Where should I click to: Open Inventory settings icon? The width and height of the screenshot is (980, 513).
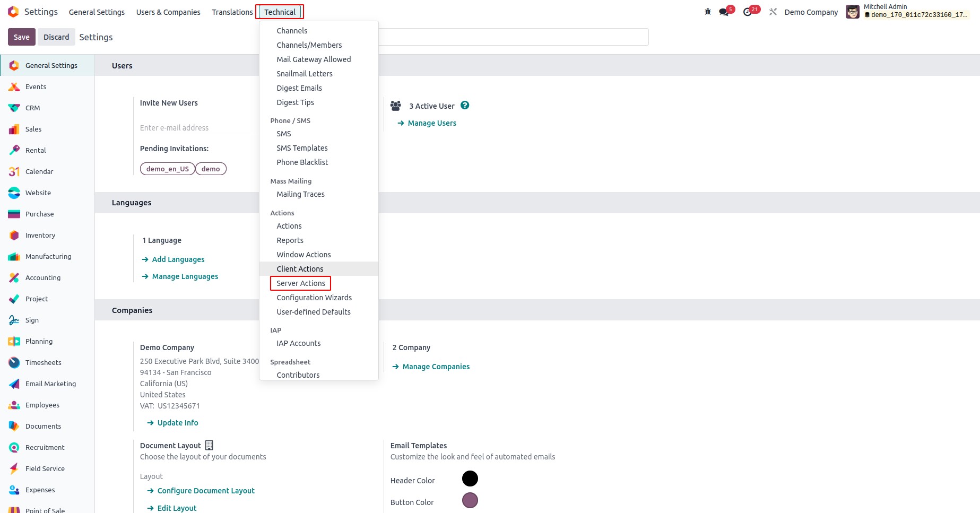[x=14, y=235]
